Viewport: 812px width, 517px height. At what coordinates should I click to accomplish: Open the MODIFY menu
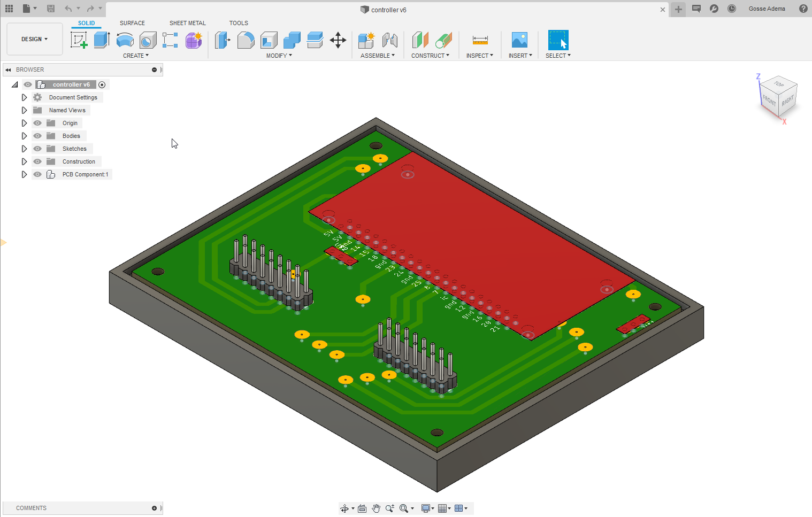coord(279,56)
